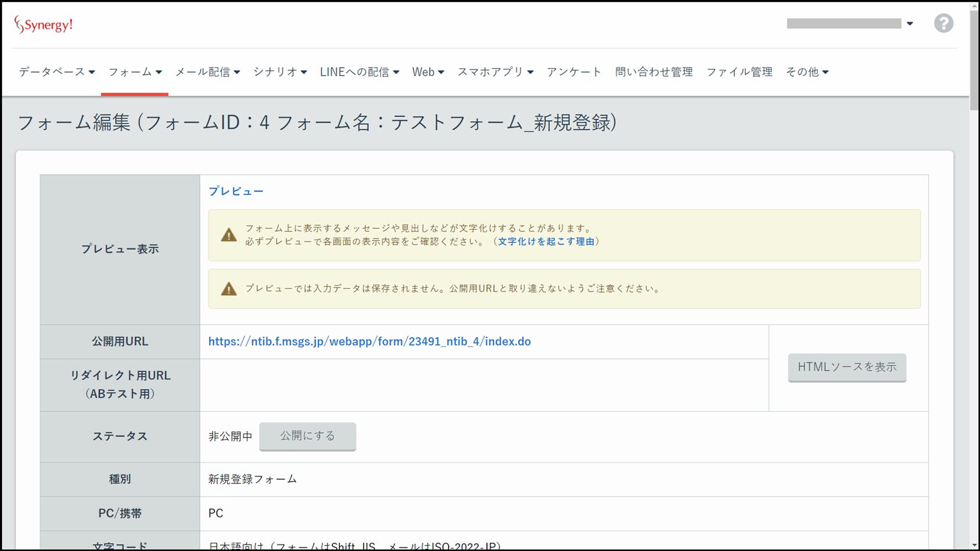This screenshot has width=980, height=551.
Task: Click the Synergy! logo
Action: click(43, 25)
